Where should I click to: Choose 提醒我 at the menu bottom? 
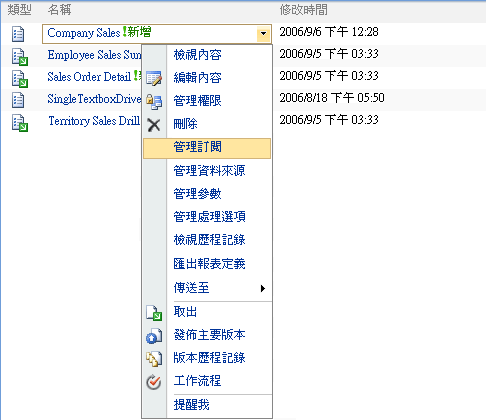coord(207,405)
